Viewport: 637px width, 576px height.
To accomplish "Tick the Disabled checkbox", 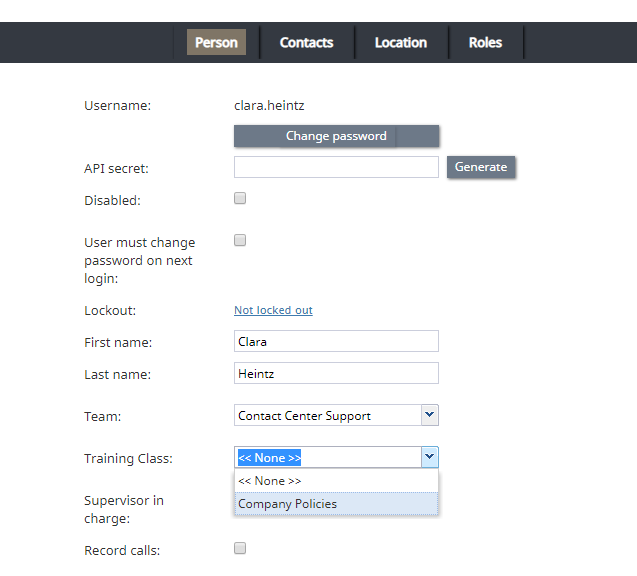I will pyautogui.click(x=240, y=198).
